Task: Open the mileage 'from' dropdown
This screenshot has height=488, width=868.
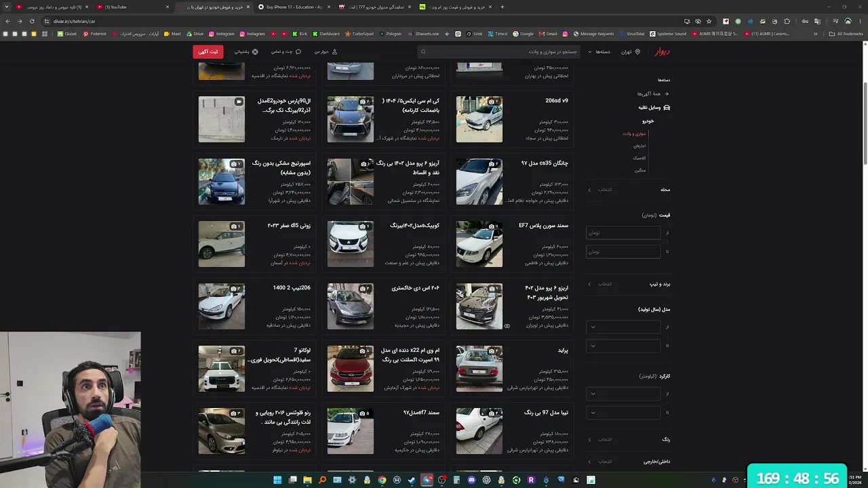Action: [x=623, y=393]
